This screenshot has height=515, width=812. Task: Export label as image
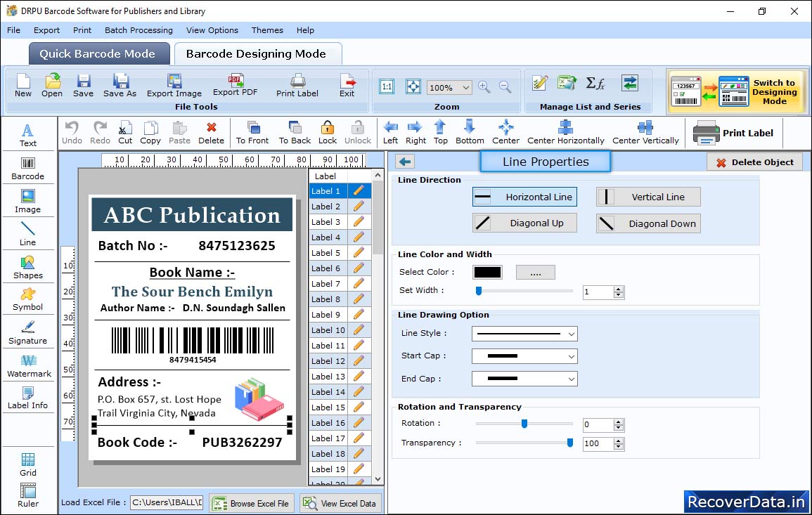174,86
